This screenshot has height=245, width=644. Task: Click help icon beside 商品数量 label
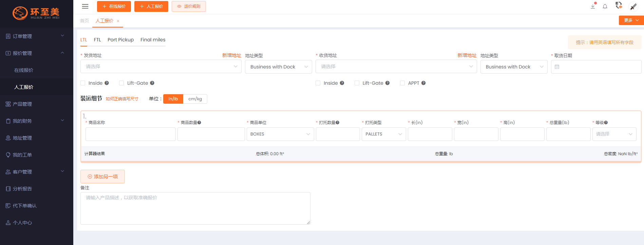point(200,123)
